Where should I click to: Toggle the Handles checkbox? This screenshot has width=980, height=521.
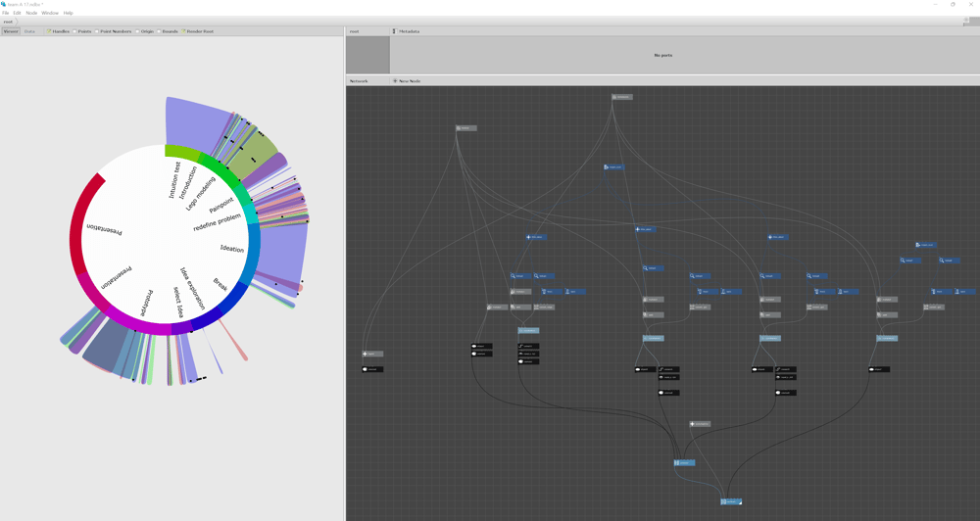click(49, 31)
